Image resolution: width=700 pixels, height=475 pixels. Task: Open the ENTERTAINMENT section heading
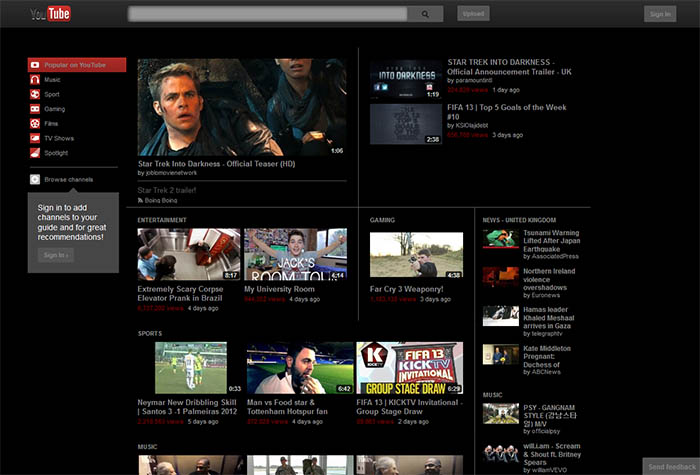[x=162, y=220]
